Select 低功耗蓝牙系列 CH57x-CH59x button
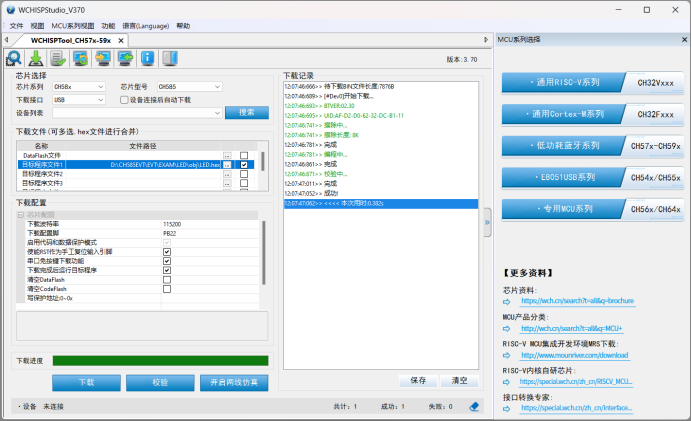The image size is (692, 421). point(593,146)
